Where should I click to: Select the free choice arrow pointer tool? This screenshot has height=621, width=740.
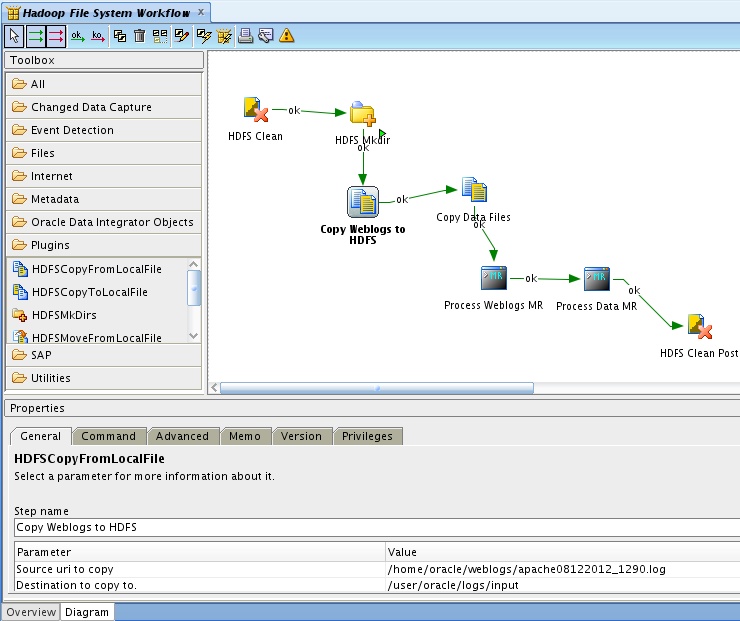pos(14,36)
